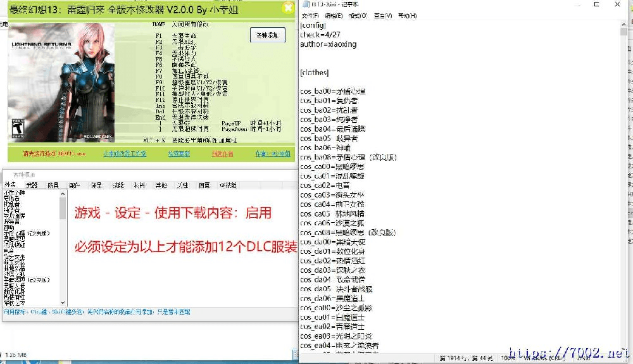Switch to the 防具 tab
This screenshot has height=364, width=633.
[53, 185]
